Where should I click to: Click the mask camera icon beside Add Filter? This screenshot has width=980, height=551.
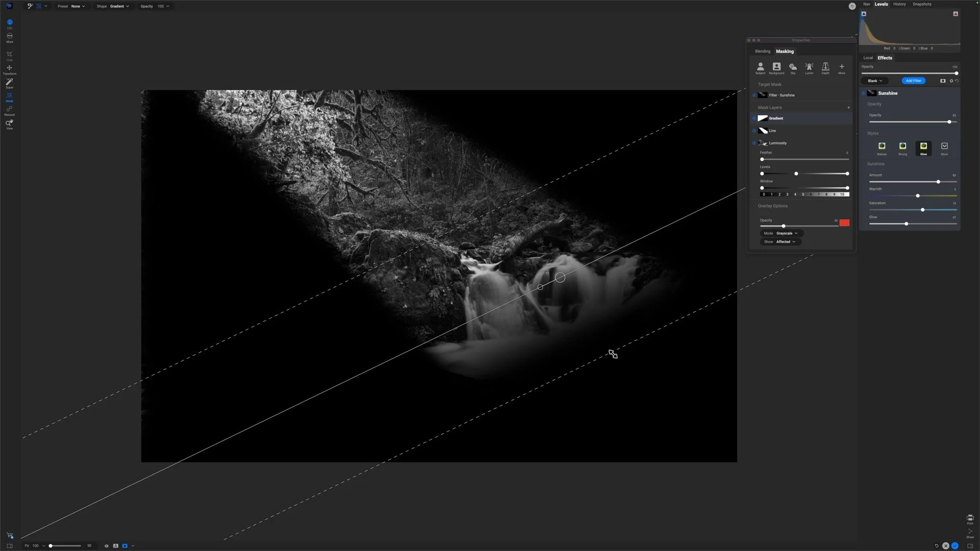943,81
